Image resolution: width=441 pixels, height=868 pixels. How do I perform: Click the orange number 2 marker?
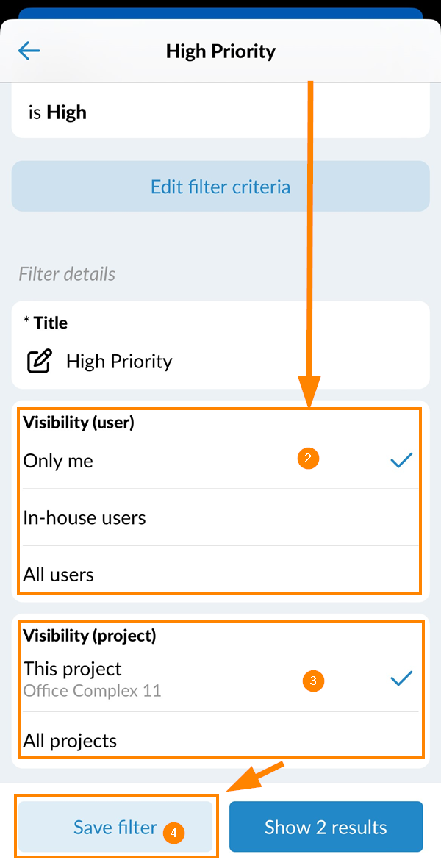pyautogui.click(x=308, y=459)
